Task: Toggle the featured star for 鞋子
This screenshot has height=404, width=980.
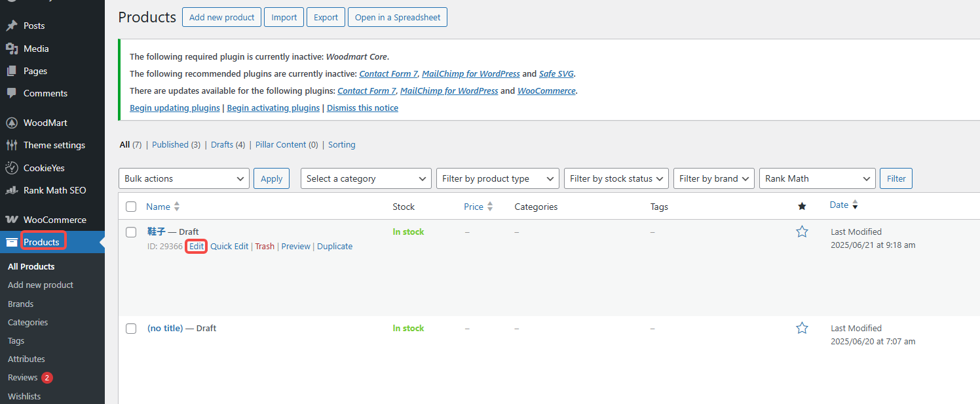Action: pyautogui.click(x=802, y=232)
